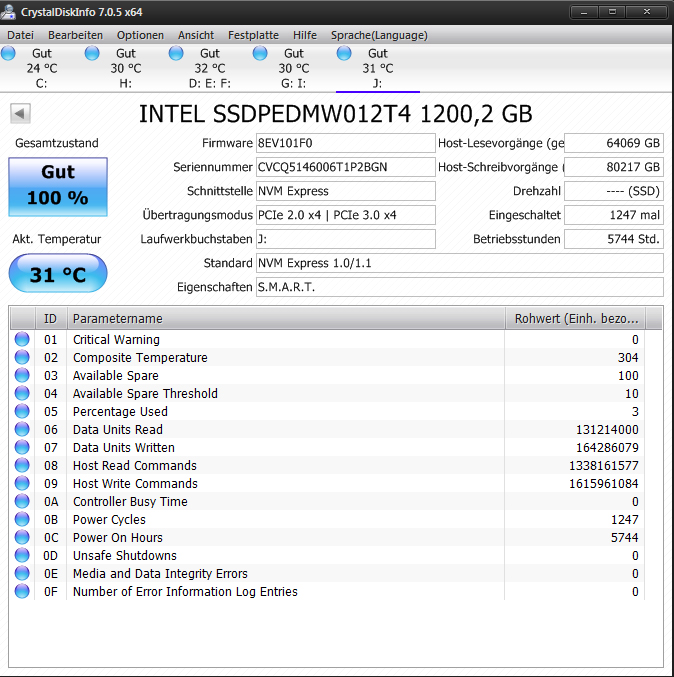Viewport: 674px width, 677px height.
Task: Click the disk title INTEL SSDPEDMW012T4 1200,2 GB
Action: pos(335,114)
